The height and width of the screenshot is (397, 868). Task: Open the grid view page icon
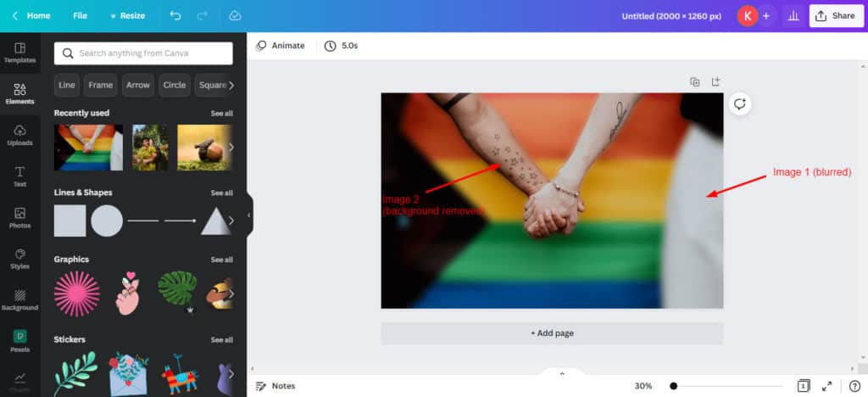[804, 386]
